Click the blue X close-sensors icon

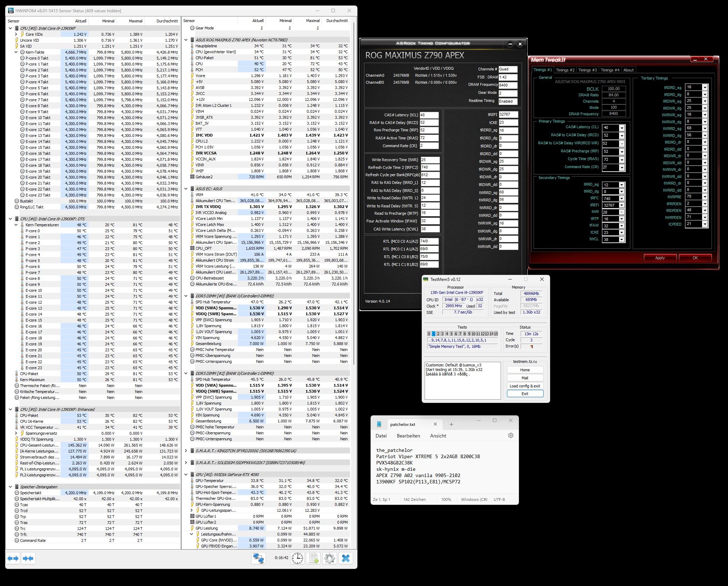(x=346, y=558)
